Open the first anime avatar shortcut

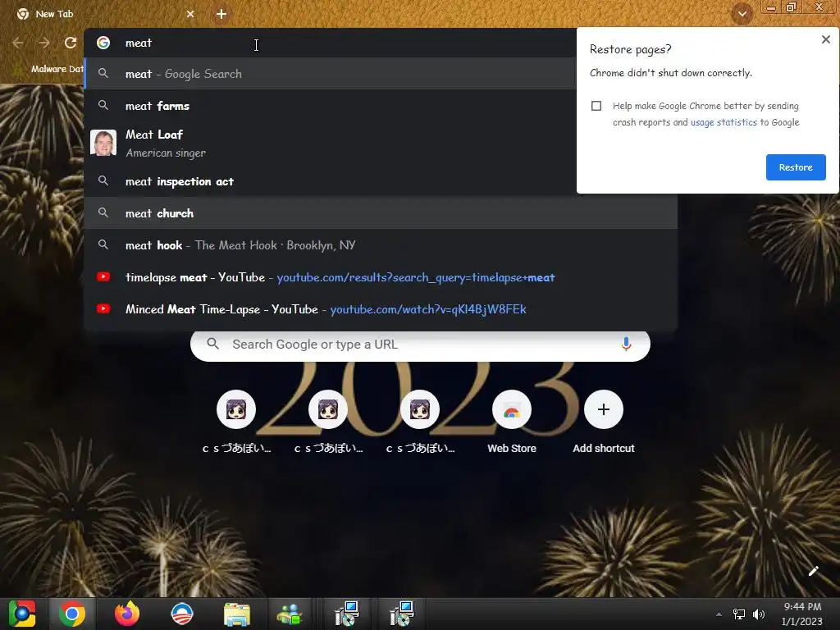pyautogui.click(x=236, y=410)
